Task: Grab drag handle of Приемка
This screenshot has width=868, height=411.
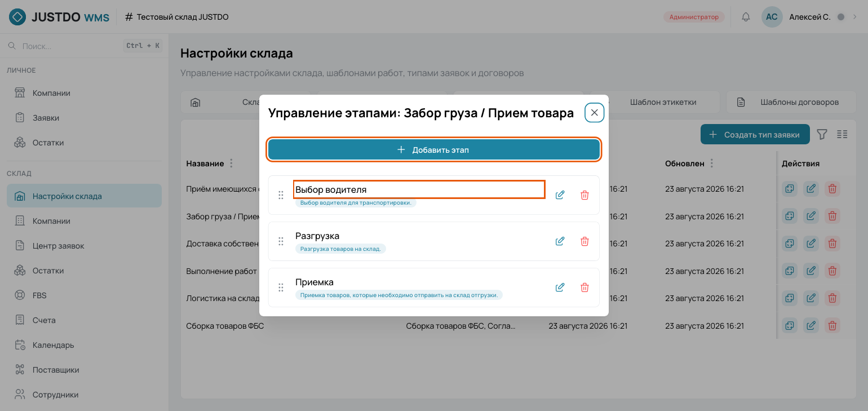Action: (281, 288)
